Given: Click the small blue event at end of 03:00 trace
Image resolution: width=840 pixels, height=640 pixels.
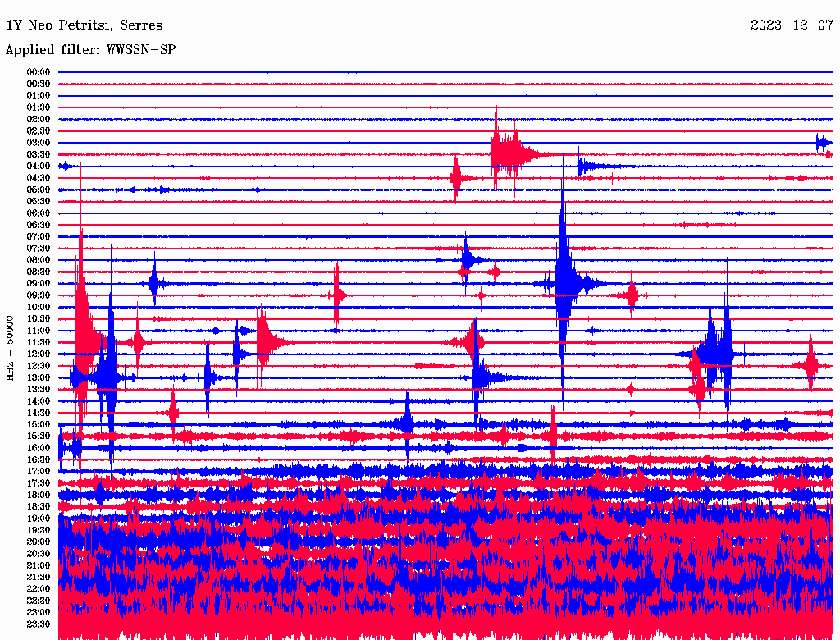Looking at the screenshot, I should 823,144.
